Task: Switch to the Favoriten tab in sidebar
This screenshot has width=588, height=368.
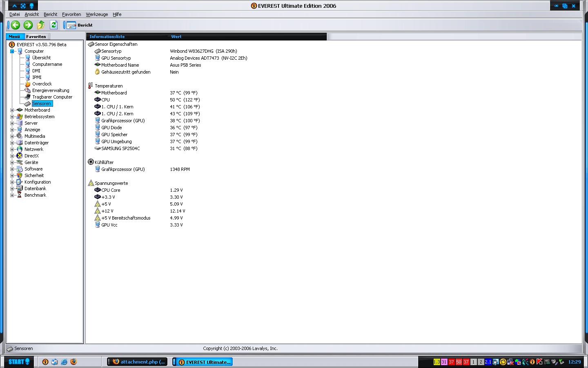Action: tap(36, 36)
